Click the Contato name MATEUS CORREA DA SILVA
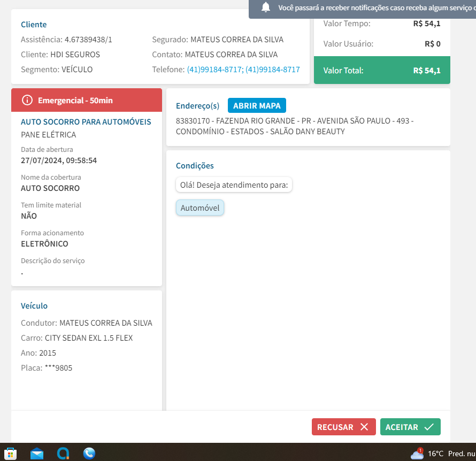This screenshot has height=461, width=476. [x=232, y=55]
